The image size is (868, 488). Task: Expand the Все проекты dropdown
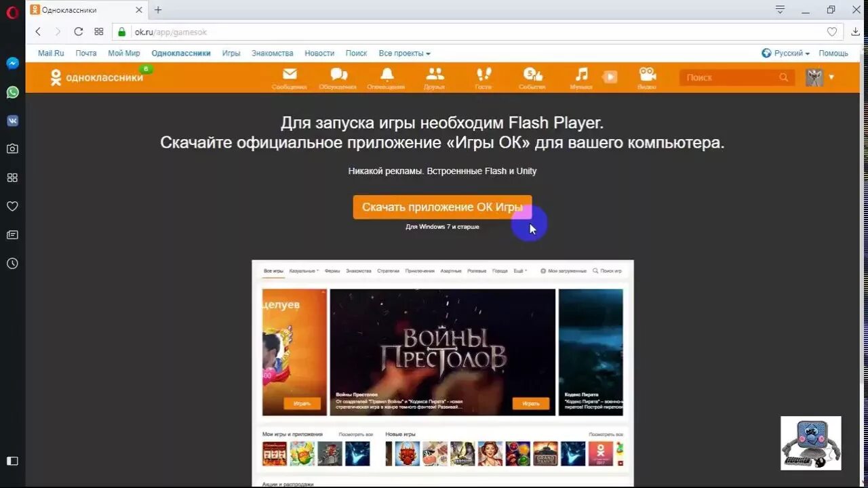coord(404,53)
